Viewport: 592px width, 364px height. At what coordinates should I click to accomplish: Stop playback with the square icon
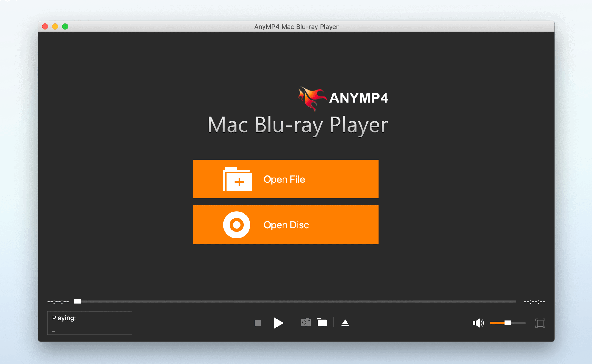click(x=258, y=323)
